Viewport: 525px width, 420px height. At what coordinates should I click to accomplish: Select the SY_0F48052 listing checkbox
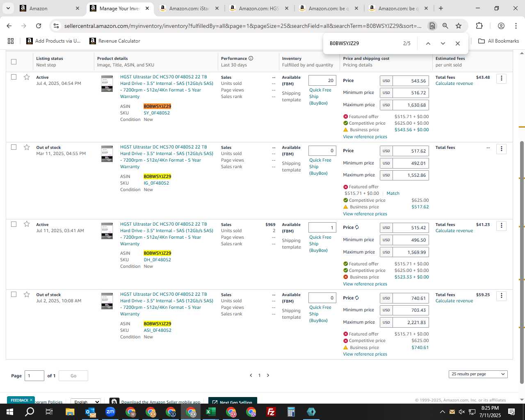click(x=14, y=77)
